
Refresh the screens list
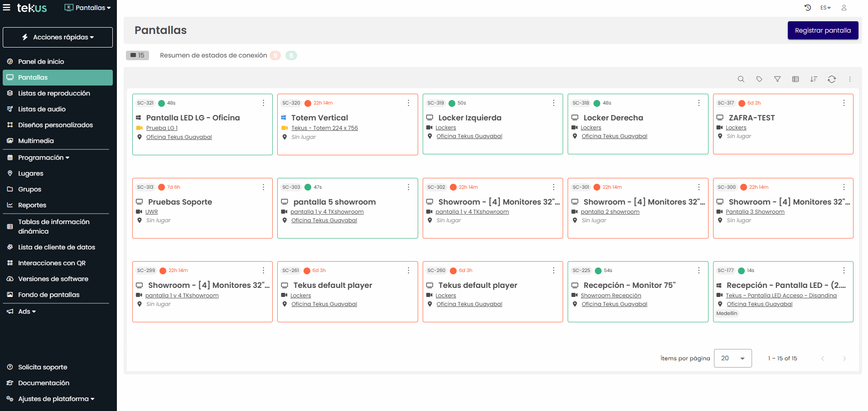(x=832, y=79)
